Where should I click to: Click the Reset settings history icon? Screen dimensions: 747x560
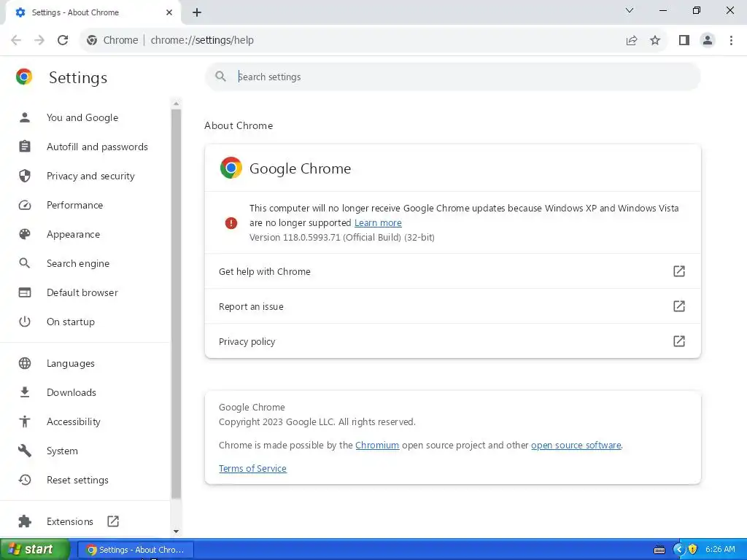coord(24,480)
